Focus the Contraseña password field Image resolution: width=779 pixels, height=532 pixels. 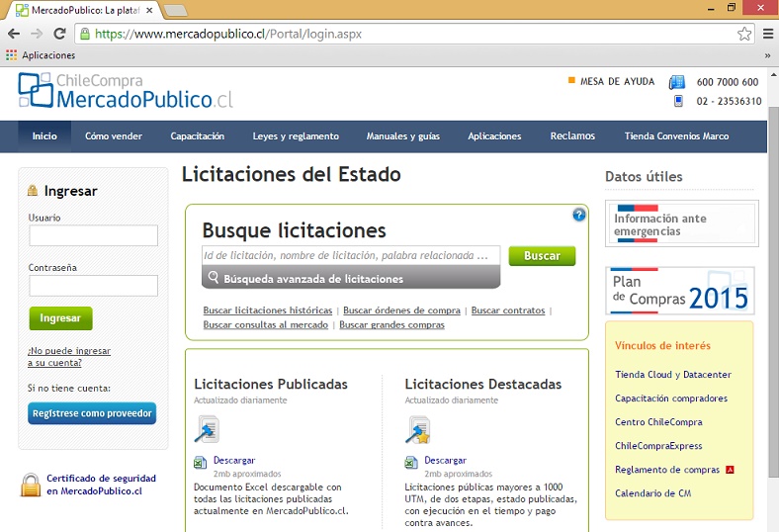[x=93, y=286]
